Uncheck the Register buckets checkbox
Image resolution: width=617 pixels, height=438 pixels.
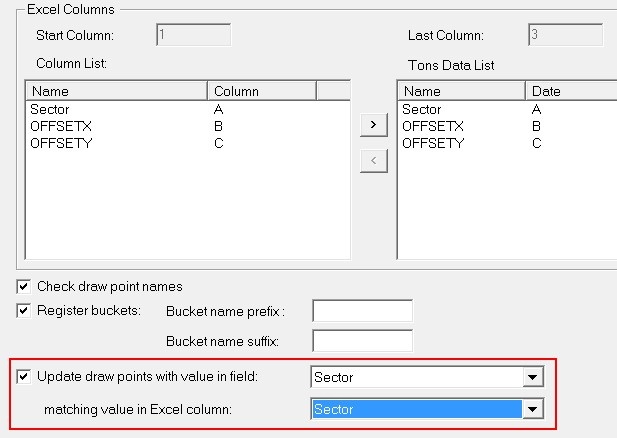click(x=24, y=310)
